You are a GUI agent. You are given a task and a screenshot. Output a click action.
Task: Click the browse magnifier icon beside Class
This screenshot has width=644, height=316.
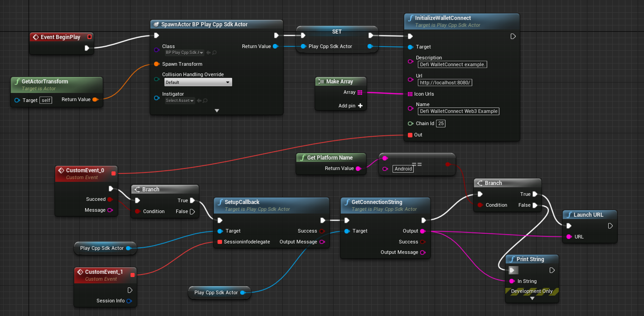pyautogui.click(x=214, y=53)
